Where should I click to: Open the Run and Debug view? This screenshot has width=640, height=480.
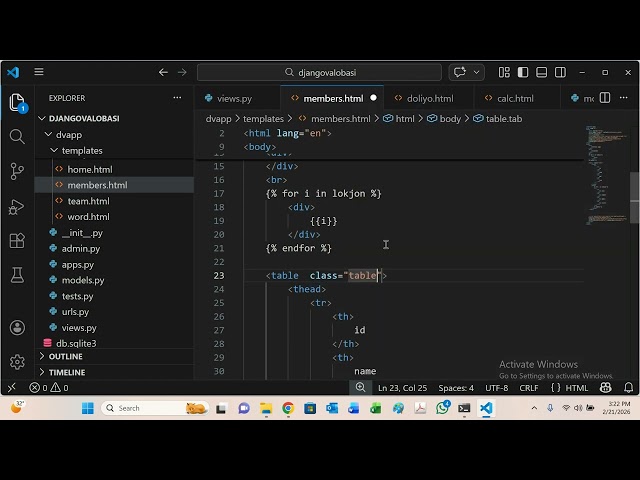(17, 207)
